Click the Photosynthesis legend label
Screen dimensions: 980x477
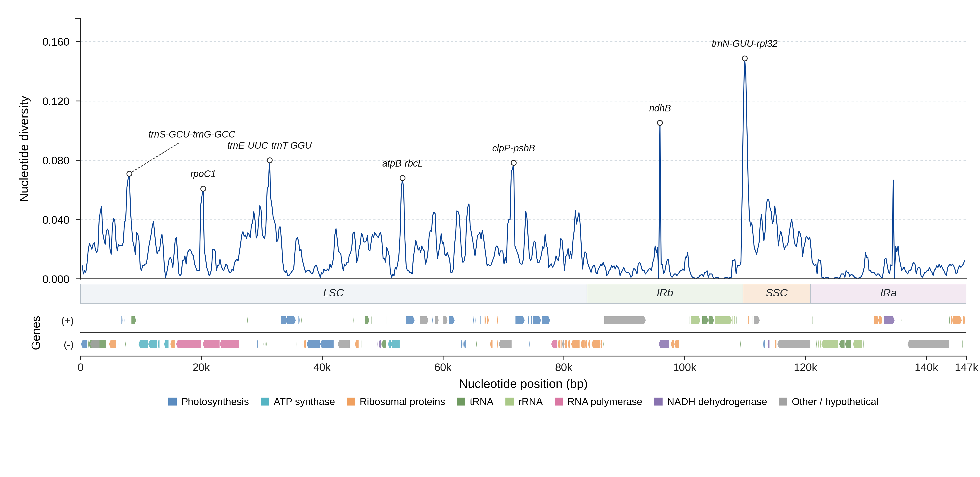point(215,402)
